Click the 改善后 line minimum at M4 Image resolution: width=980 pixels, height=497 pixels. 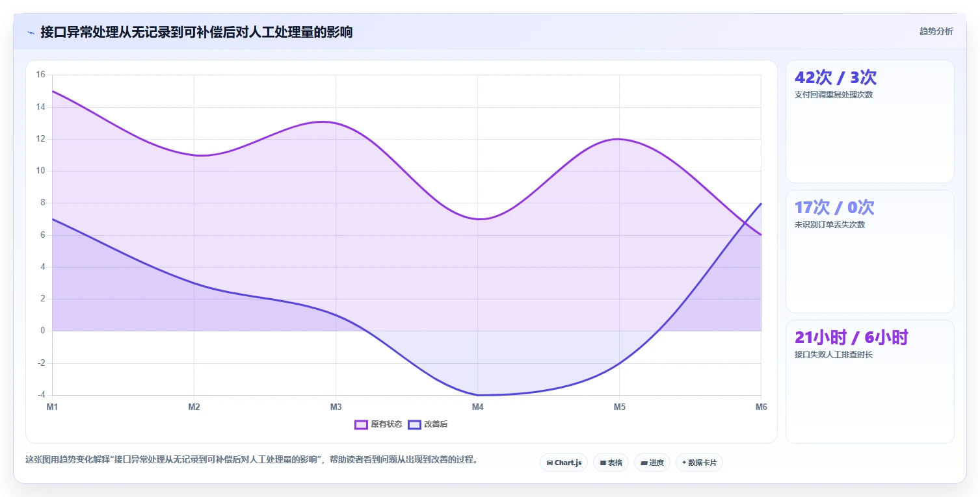pyautogui.click(x=477, y=395)
